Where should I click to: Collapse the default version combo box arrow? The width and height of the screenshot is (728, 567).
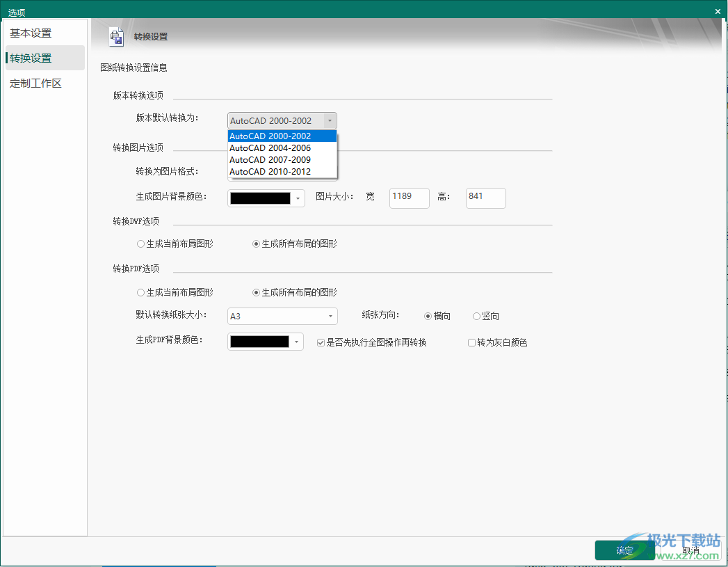[330, 121]
